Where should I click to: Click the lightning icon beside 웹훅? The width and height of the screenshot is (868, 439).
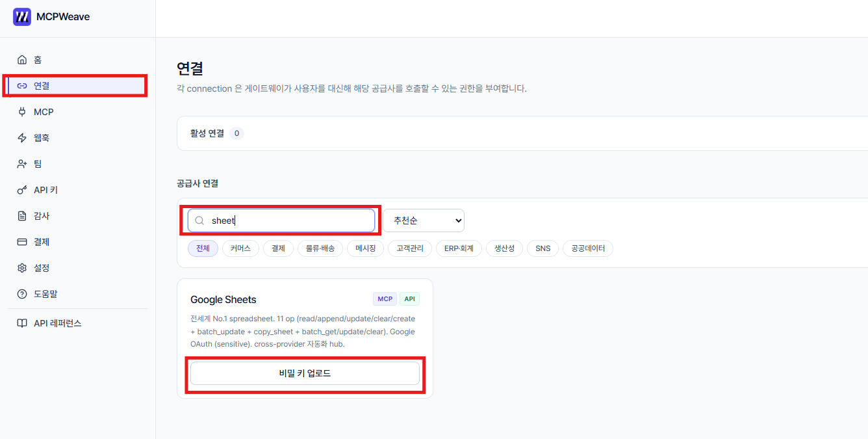click(22, 138)
